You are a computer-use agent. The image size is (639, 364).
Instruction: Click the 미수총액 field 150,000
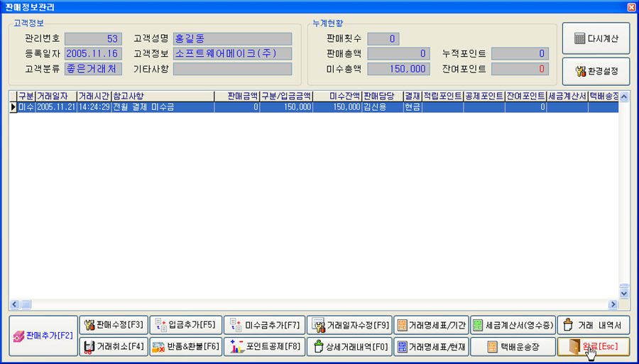click(398, 69)
